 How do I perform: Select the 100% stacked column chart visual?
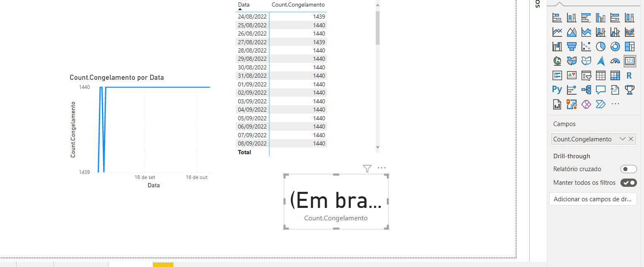[x=630, y=18]
